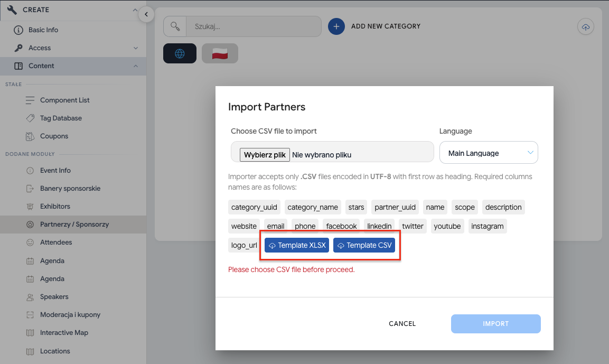
Task: Click the Moderacja i kupony icon
Action: (x=30, y=315)
